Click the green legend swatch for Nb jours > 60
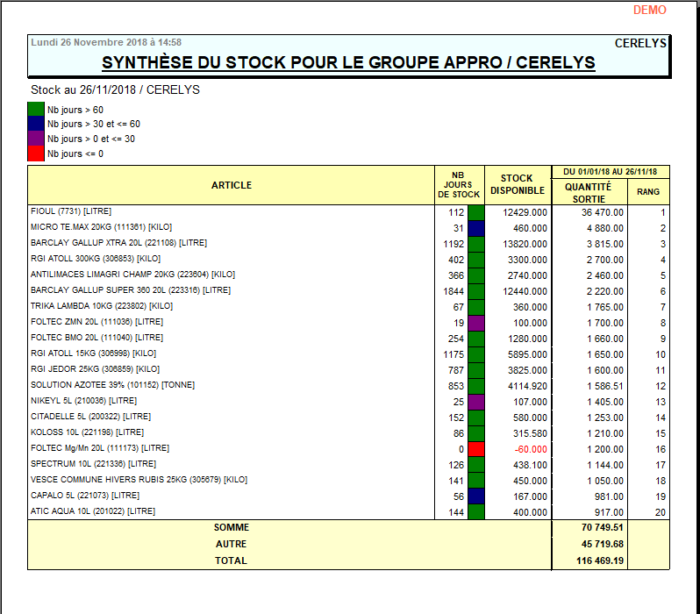 click(x=36, y=110)
